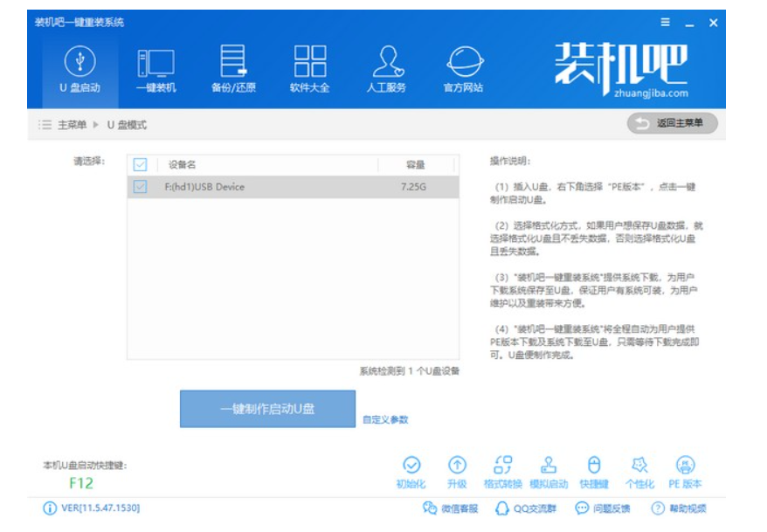This screenshot has width=767, height=532.
Task: Click the 升级 icon
Action: point(457,473)
